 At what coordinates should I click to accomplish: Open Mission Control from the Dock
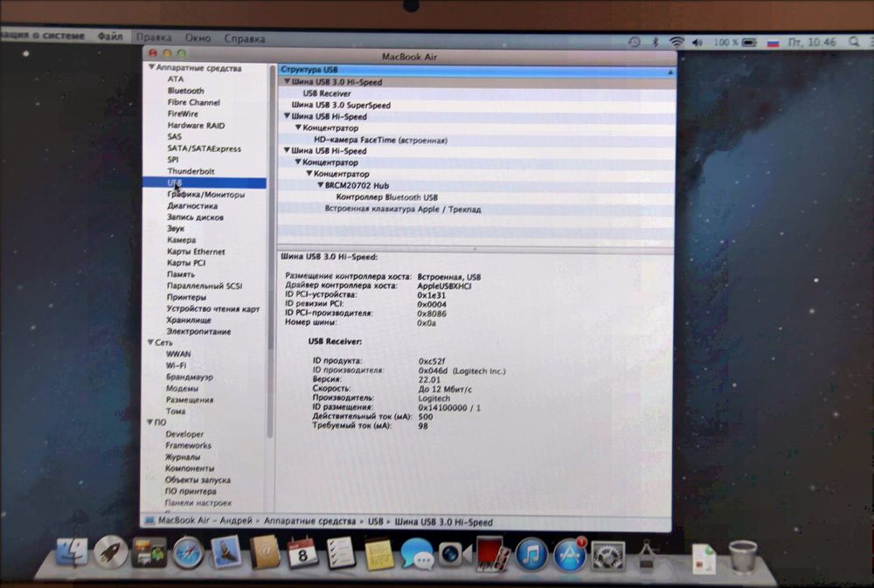[x=149, y=553]
